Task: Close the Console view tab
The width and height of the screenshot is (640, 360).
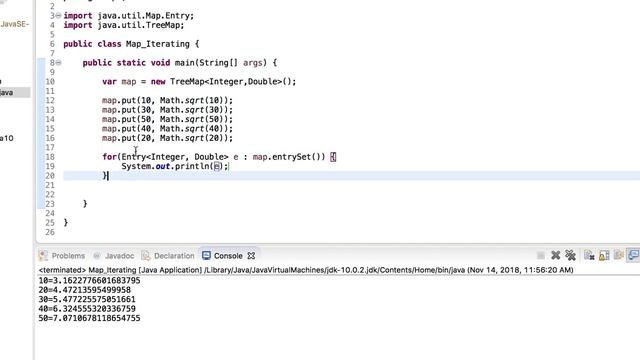Action: pos(251,256)
